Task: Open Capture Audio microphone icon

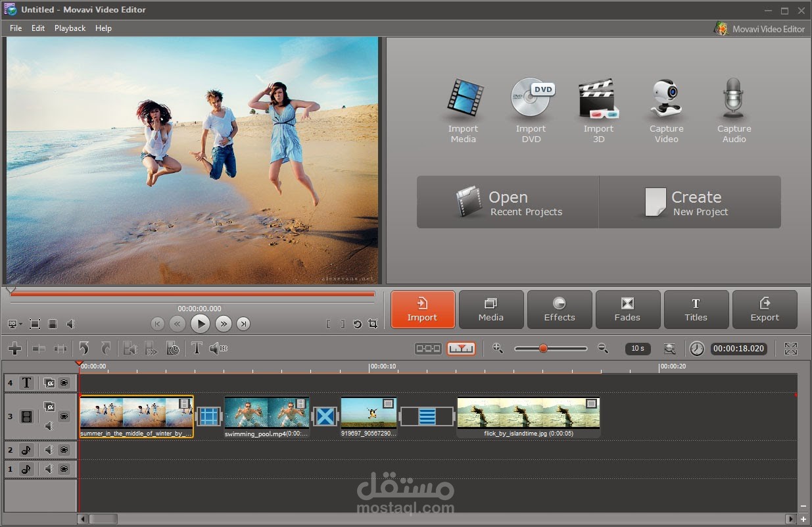Action: coord(733,99)
